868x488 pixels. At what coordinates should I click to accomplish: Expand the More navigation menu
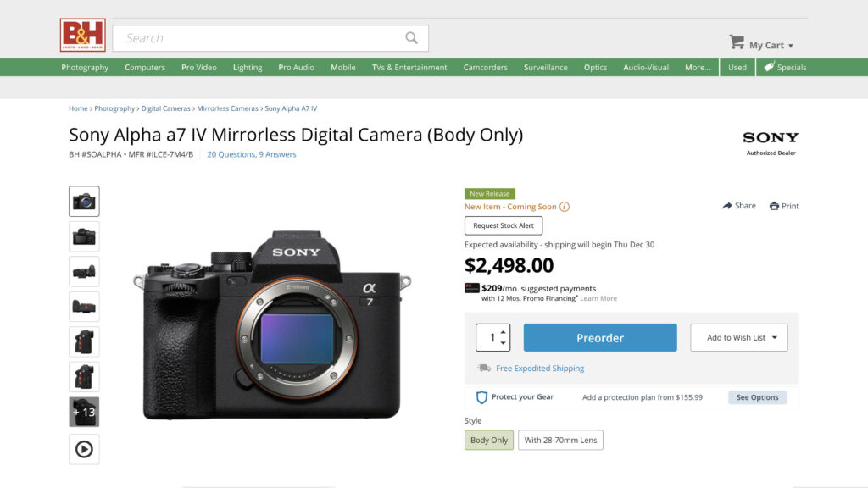tap(698, 67)
